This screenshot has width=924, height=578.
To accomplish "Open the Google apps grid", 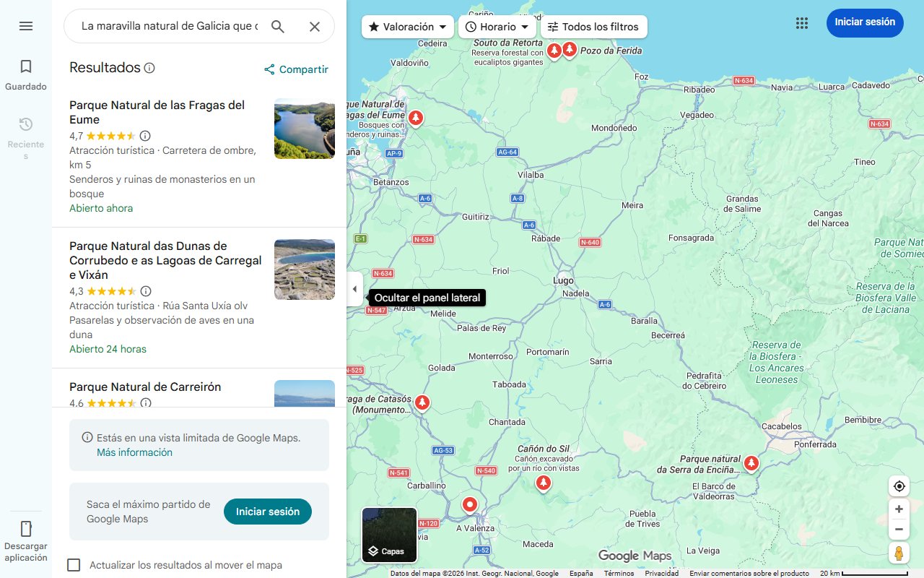I will 801,23.
